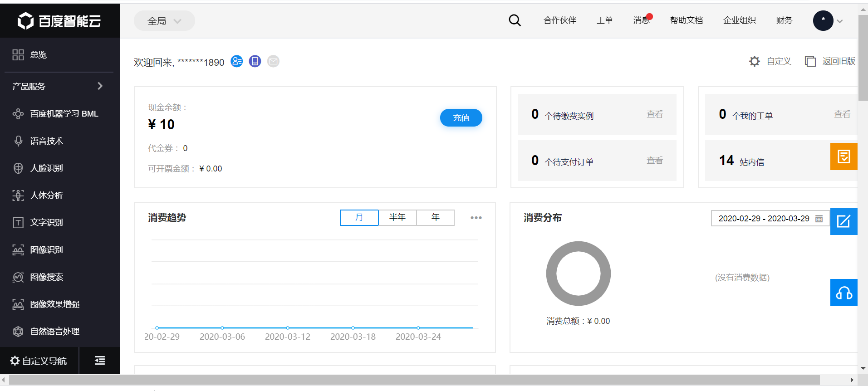The width and height of the screenshot is (868, 391).
Task: Click the 消费总额：¥ 0.00 label
Action: click(x=578, y=321)
